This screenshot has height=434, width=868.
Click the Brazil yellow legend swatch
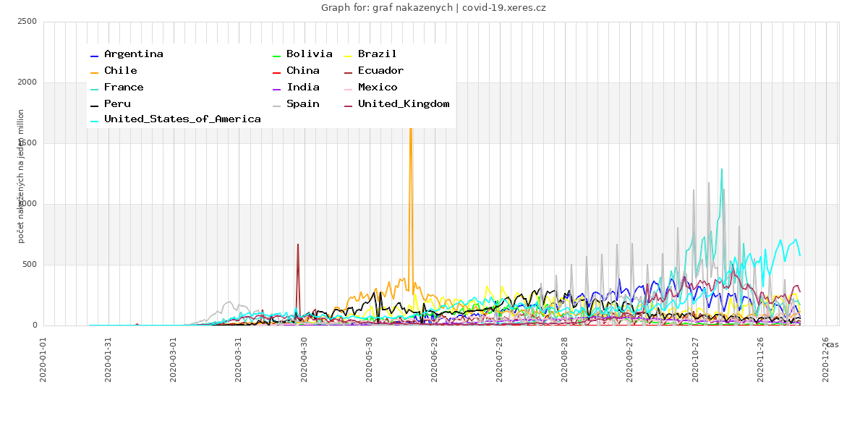[348, 56]
